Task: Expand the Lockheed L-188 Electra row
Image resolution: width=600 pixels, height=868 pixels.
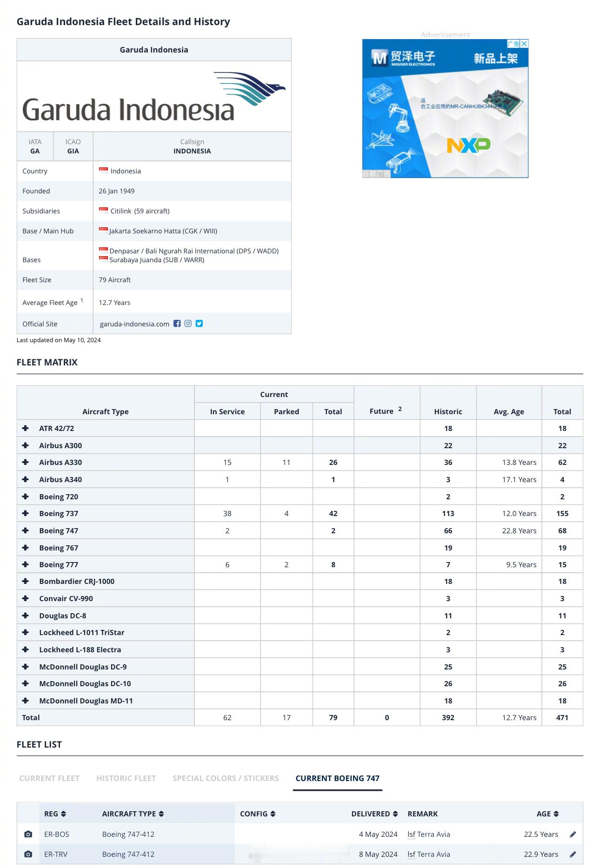Action: (x=26, y=649)
